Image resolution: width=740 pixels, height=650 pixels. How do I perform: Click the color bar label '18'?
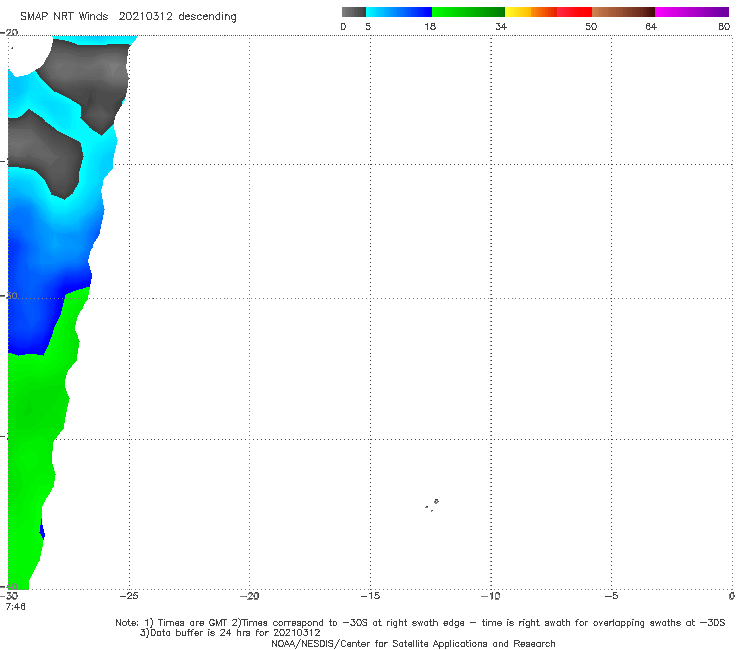[430, 26]
